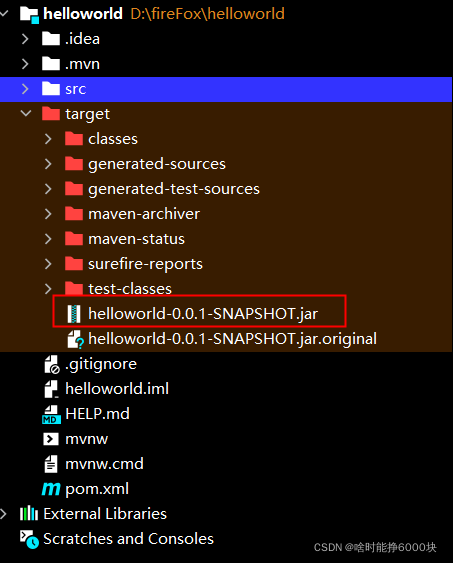The width and height of the screenshot is (453, 563).
Task: Click the Scratches and Consoles icon
Action: click(x=29, y=539)
